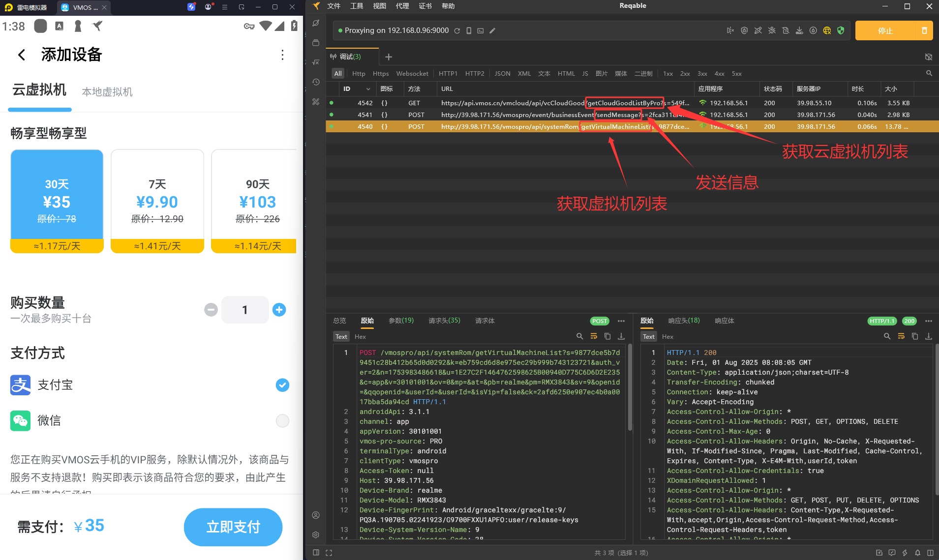This screenshot has width=939, height=560.
Task: Download response raw content icon
Action: point(929,336)
